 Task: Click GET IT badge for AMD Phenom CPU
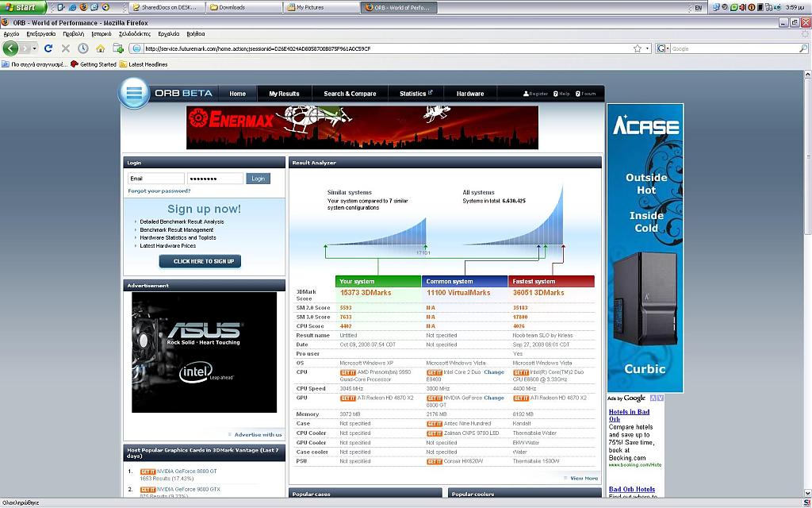347,373
